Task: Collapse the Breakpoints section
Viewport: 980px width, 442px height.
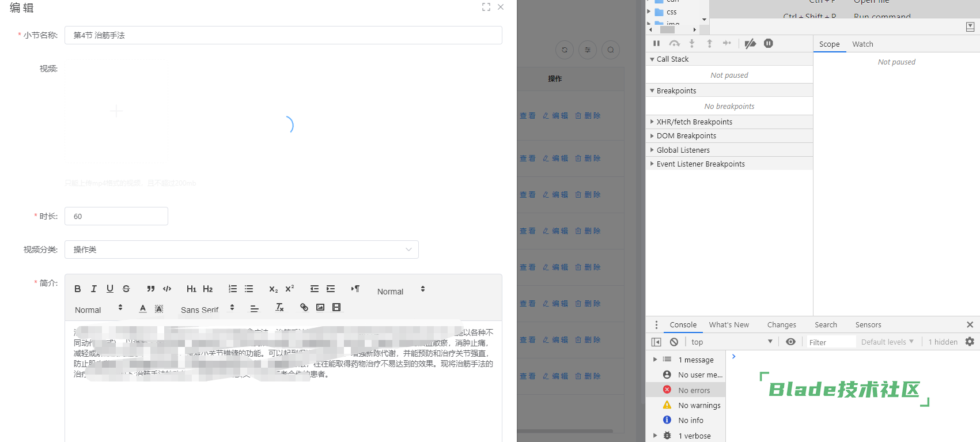Action: (729, 90)
